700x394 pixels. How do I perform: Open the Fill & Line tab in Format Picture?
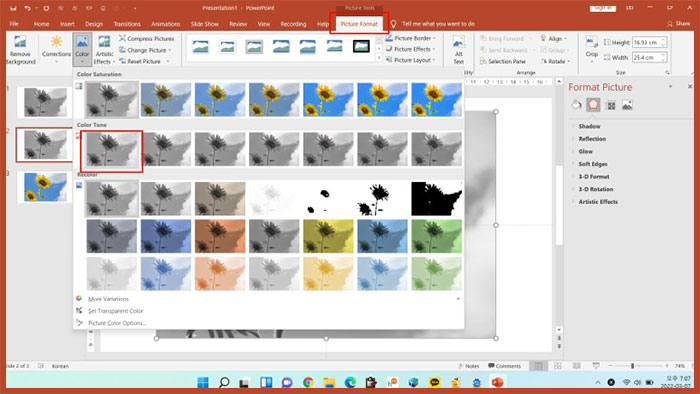point(576,105)
